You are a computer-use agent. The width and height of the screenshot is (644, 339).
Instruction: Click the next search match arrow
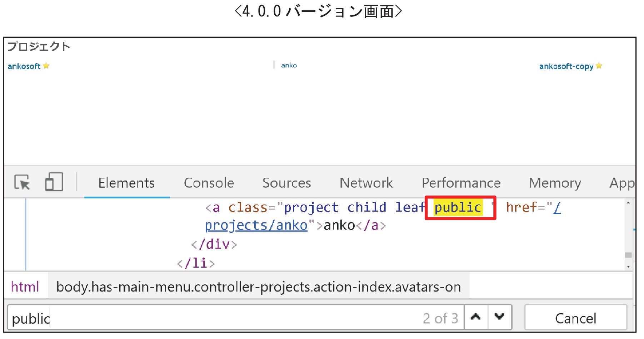(x=499, y=317)
